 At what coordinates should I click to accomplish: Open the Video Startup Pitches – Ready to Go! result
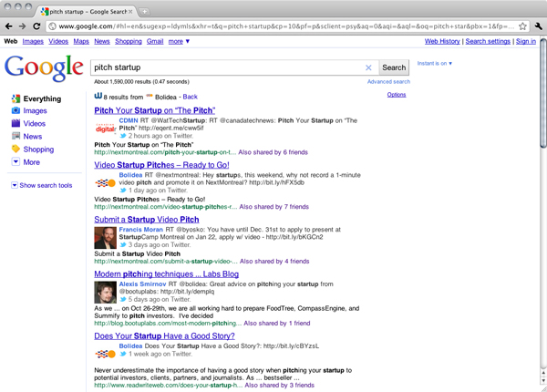click(x=161, y=165)
